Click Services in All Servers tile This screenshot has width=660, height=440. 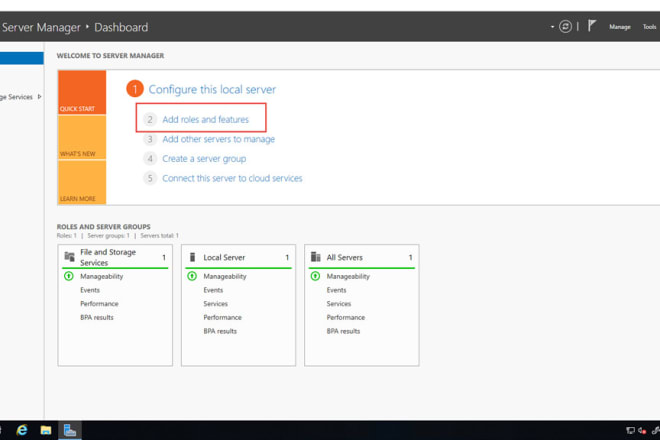coord(339,304)
